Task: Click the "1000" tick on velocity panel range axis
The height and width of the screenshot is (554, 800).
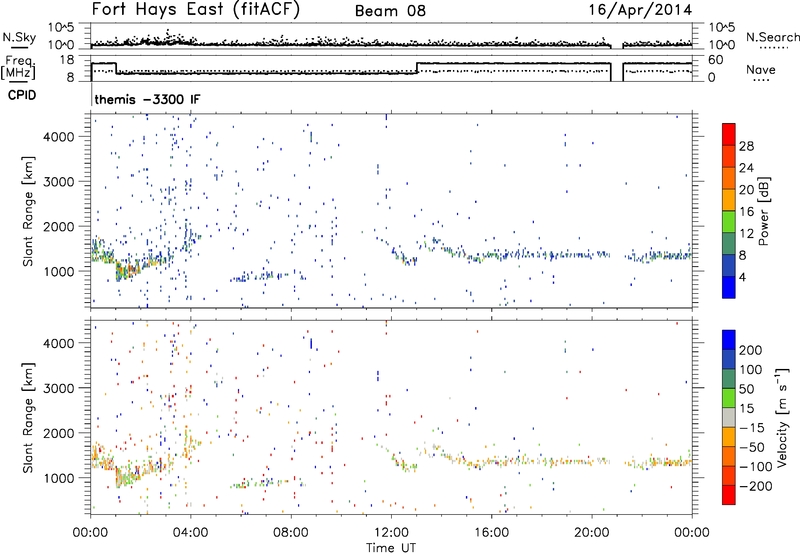Action: point(58,478)
